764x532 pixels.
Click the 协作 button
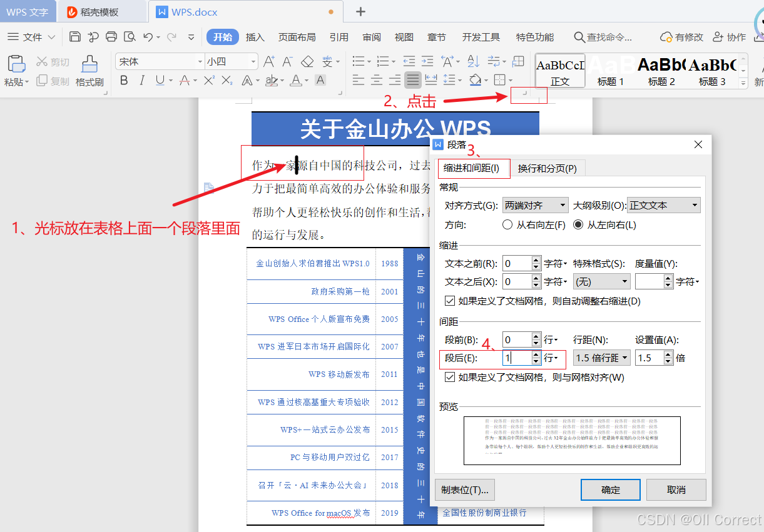click(730, 38)
